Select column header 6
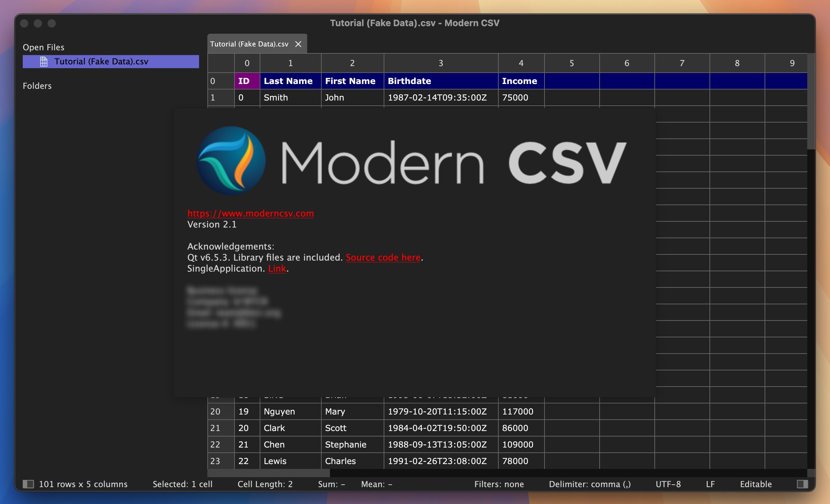Screen dimensions: 830x504 click(x=627, y=63)
